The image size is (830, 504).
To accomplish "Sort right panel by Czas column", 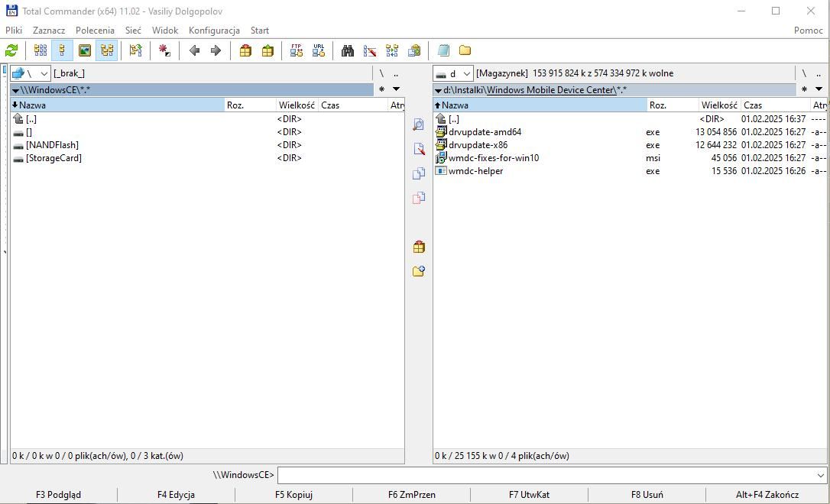I will tap(774, 105).
